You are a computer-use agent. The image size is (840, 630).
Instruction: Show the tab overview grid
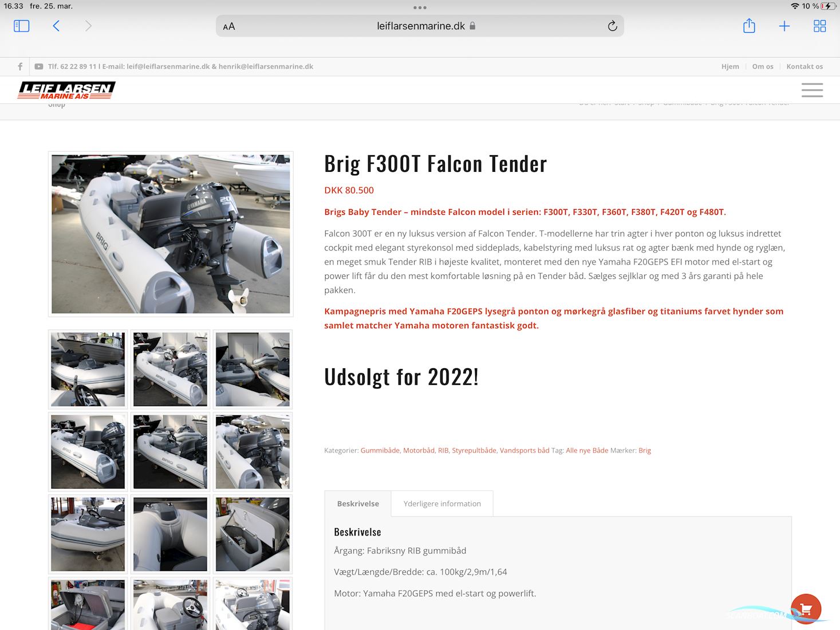[819, 26]
